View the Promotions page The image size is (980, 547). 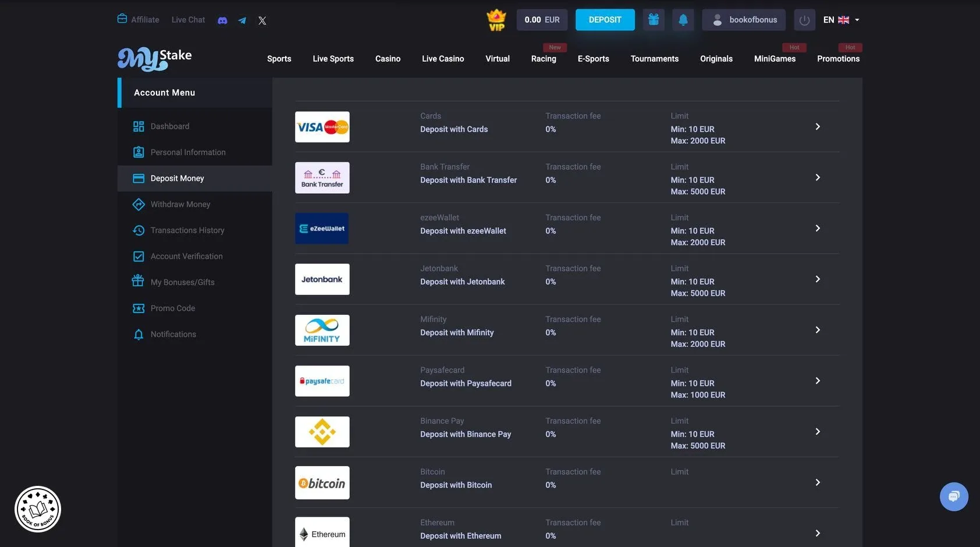pyautogui.click(x=839, y=59)
